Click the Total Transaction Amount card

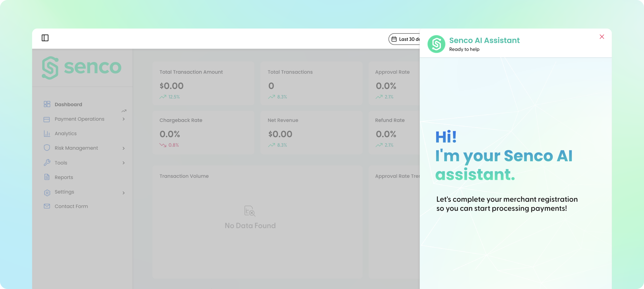pos(203,83)
